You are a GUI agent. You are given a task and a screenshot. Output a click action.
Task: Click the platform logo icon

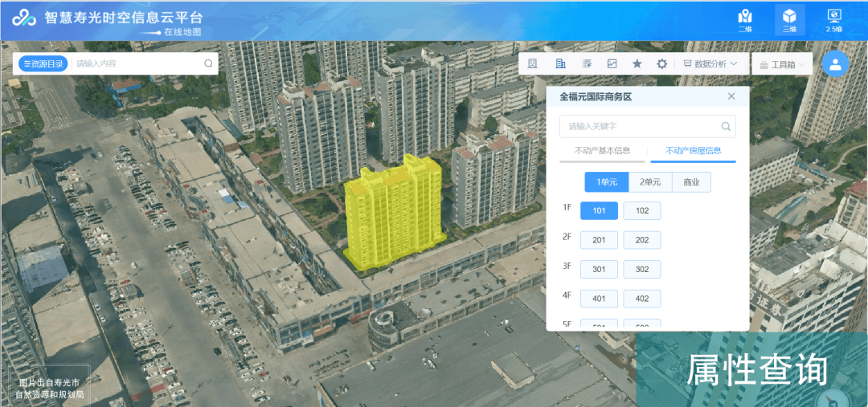click(24, 18)
